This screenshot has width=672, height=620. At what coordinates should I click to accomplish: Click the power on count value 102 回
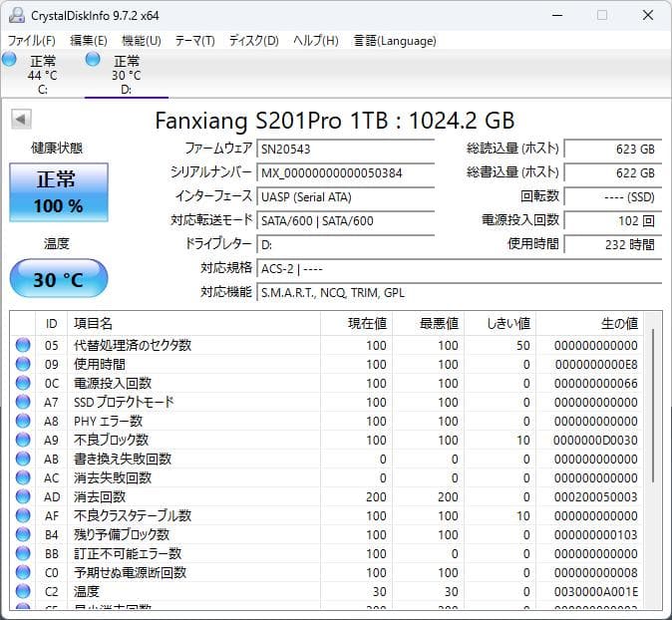(613, 220)
